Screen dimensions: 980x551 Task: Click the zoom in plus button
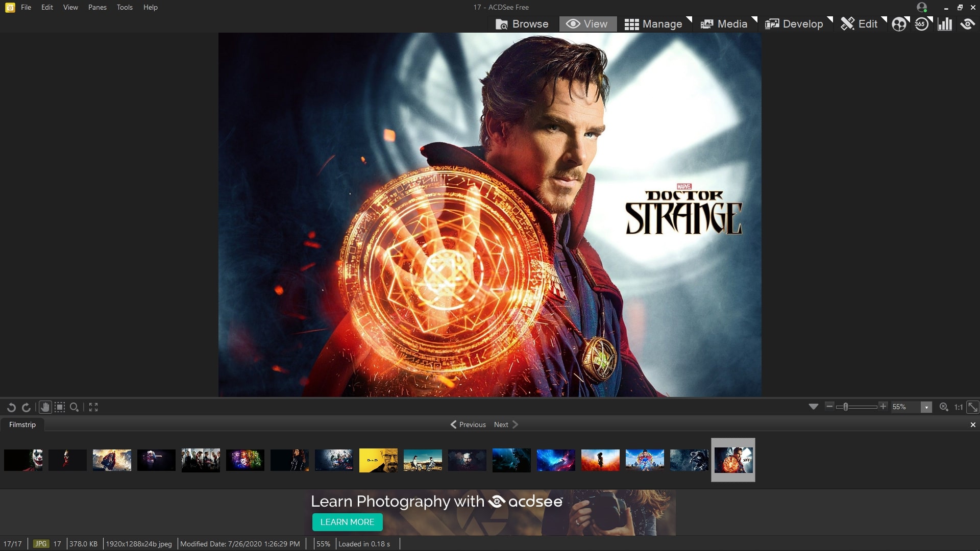(883, 407)
